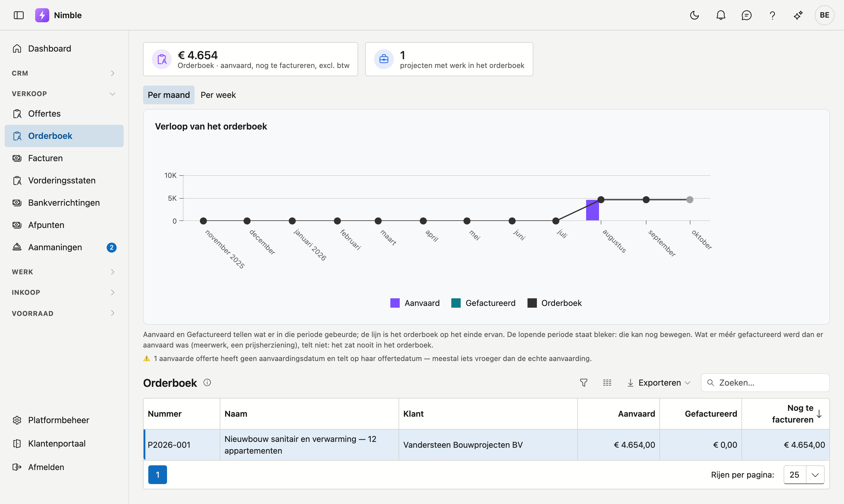Open Afpunten page
844x504 pixels.
(x=64, y=225)
